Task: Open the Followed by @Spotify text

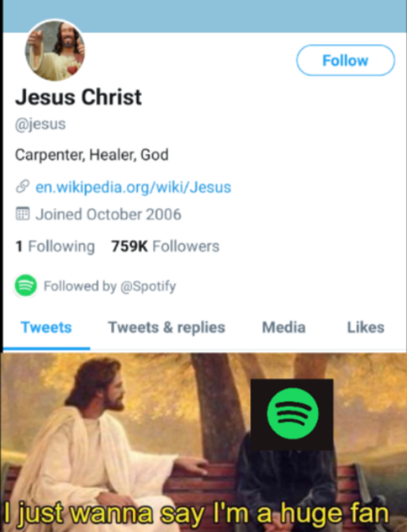Action: pos(110,286)
